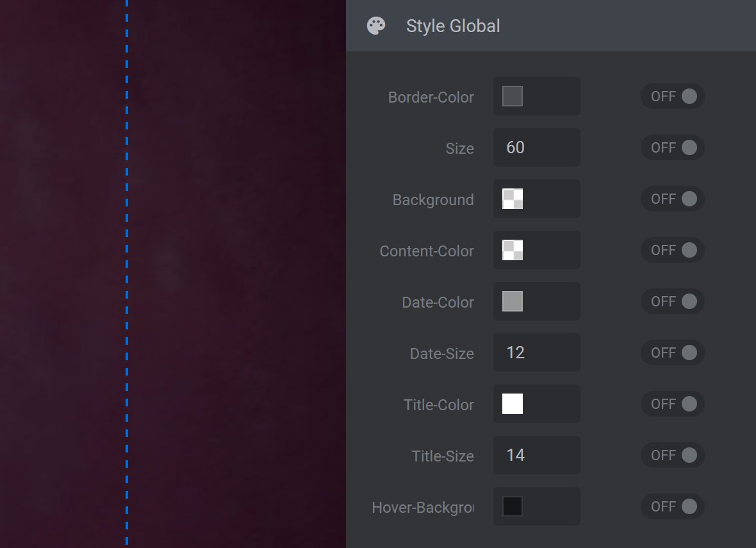This screenshot has height=548, width=756.
Task: Click the Title-Color label
Action: click(x=439, y=404)
